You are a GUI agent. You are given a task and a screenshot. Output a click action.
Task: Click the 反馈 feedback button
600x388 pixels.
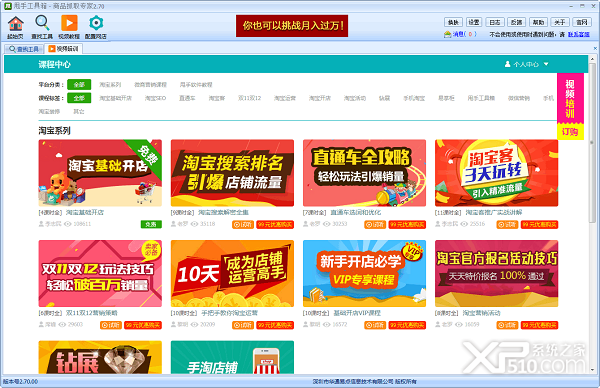(517, 22)
